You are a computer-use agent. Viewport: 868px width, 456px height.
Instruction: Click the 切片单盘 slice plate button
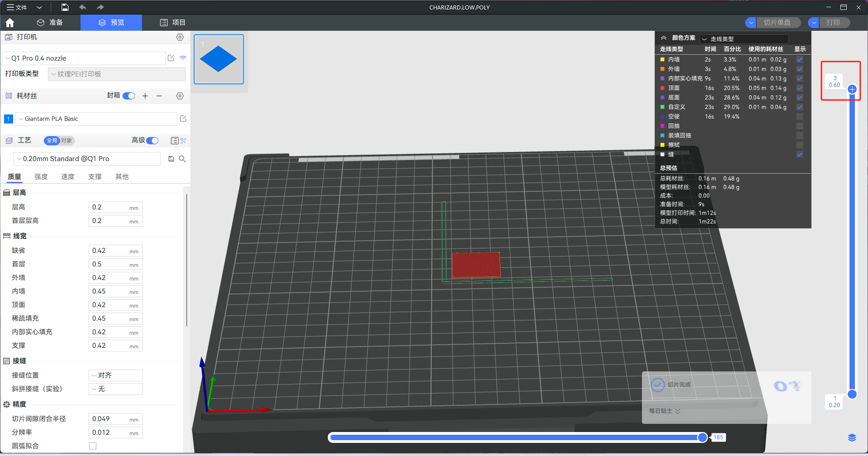pyautogui.click(x=778, y=22)
